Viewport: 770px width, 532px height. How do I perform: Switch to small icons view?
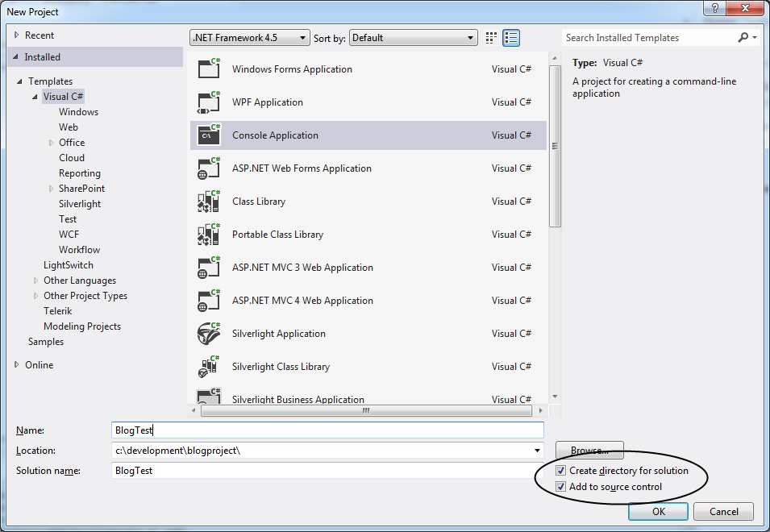[490, 38]
